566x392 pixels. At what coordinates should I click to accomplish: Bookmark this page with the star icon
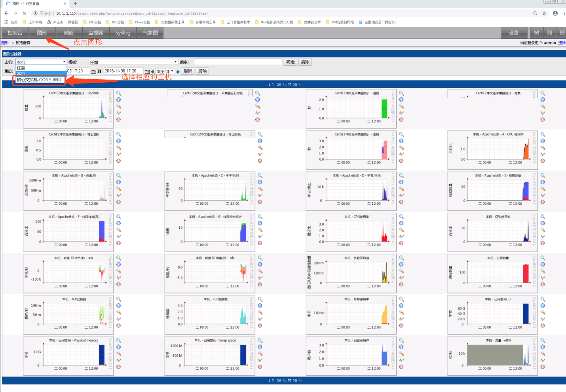coord(544,13)
